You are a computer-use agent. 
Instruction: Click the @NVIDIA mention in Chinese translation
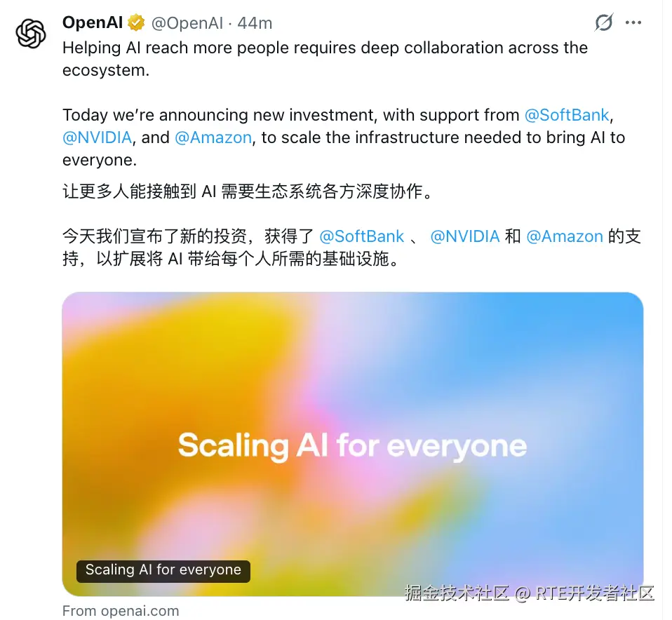click(x=465, y=236)
